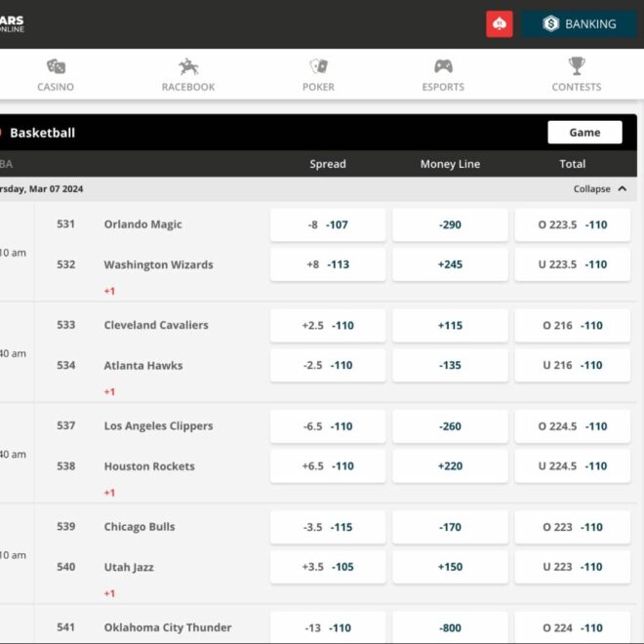Screen dimensions: 644x644
Task: Open the Contests trophy icon
Action: (577, 66)
